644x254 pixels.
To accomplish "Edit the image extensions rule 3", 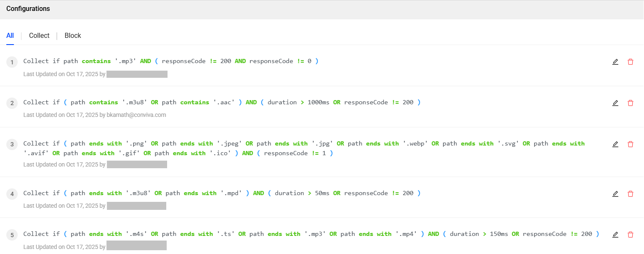I will (x=615, y=144).
